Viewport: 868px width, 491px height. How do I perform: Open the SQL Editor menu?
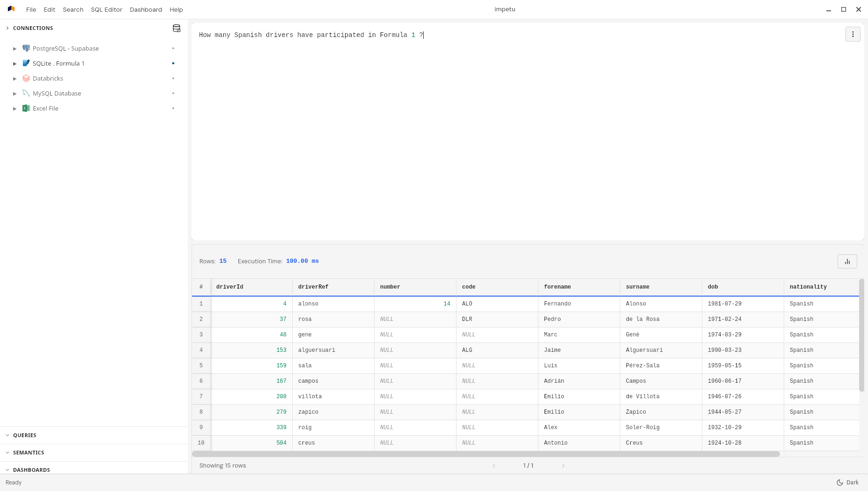pos(106,9)
